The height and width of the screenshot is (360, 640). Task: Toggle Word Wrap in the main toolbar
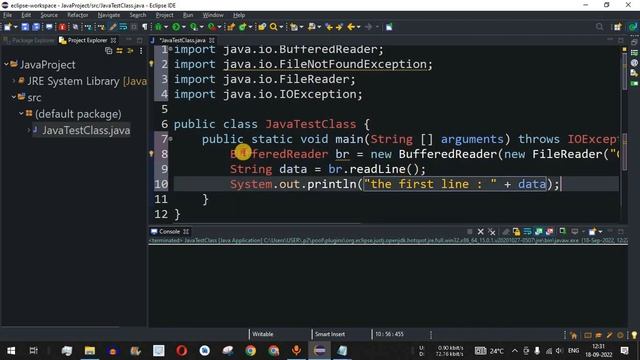pos(123,27)
